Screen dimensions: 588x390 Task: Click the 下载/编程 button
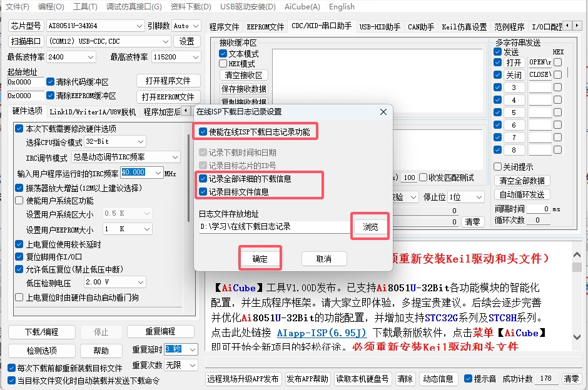coord(42,332)
